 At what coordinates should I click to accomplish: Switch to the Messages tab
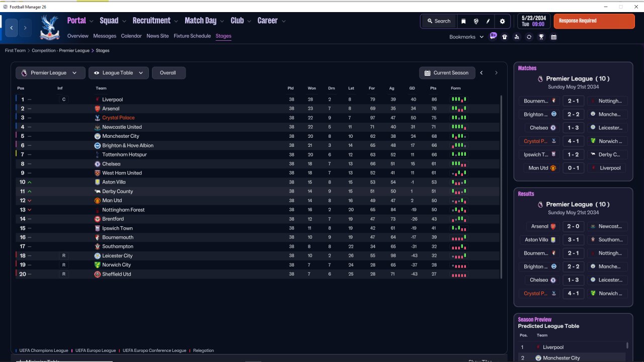click(x=105, y=36)
